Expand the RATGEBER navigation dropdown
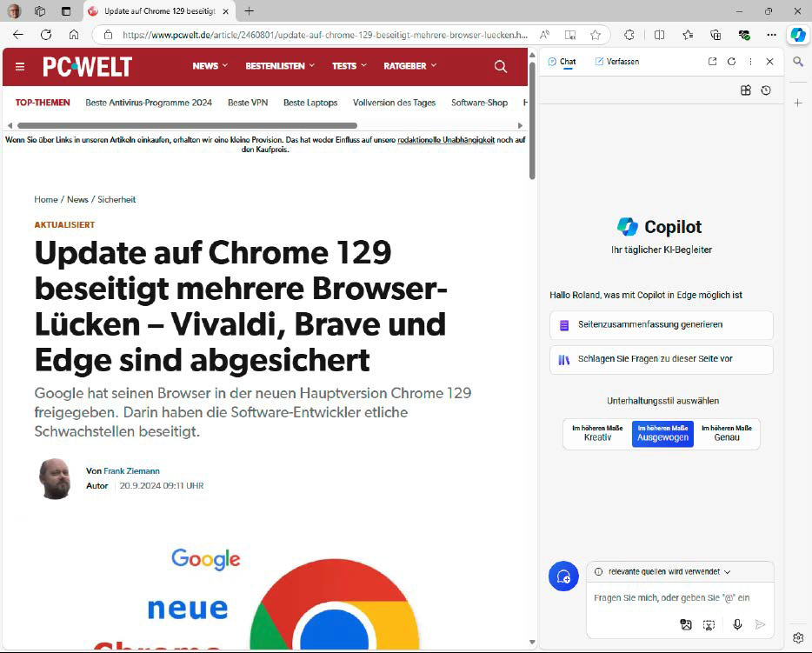Image resolution: width=812 pixels, height=653 pixels. [410, 66]
